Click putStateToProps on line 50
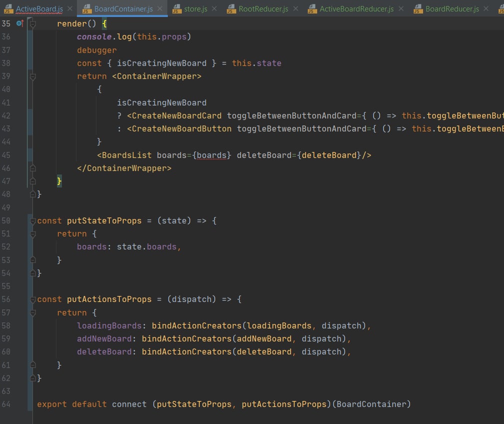The width and height of the screenshot is (504, 424). click(104, 221)
